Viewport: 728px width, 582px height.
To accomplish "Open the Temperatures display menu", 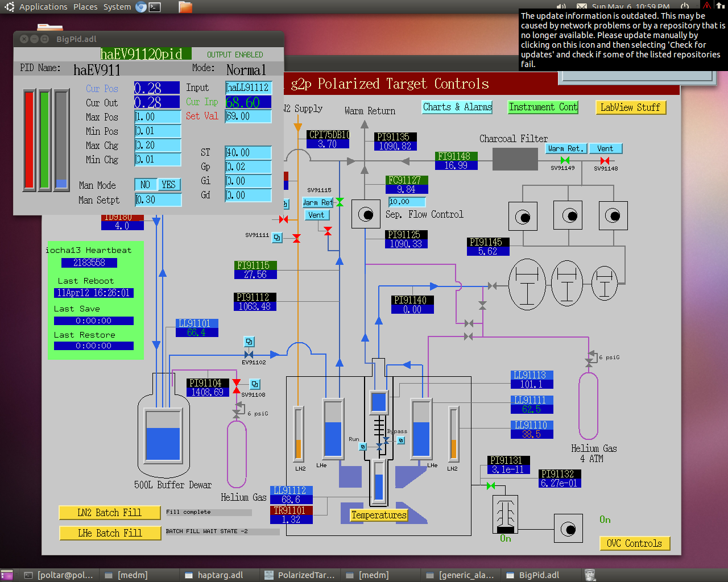I will coord(379,515).
